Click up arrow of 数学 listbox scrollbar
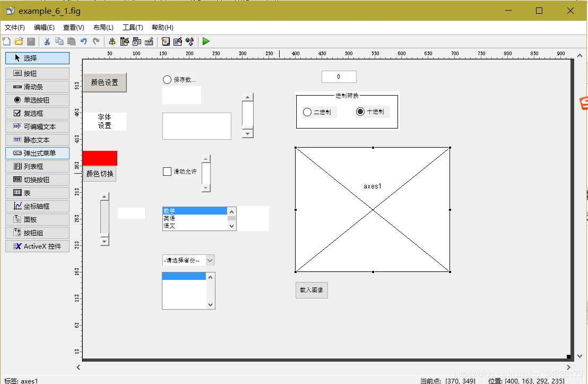Image resolution: width=588 pixels, height=384 pixels. tap(232, 212)
